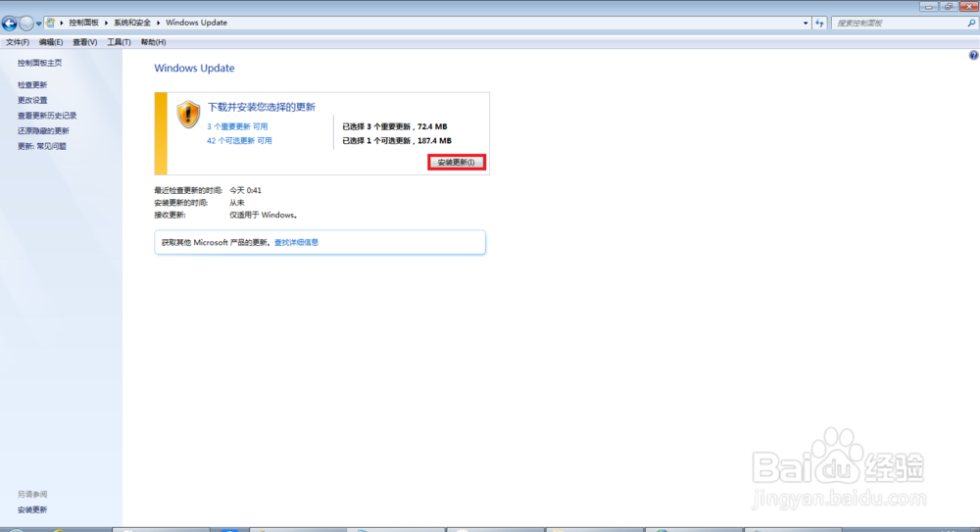This screenshot has height=532, width=980.
Task: Click the breadcrumb arrow after 控制面板
Action: [106, 23]
